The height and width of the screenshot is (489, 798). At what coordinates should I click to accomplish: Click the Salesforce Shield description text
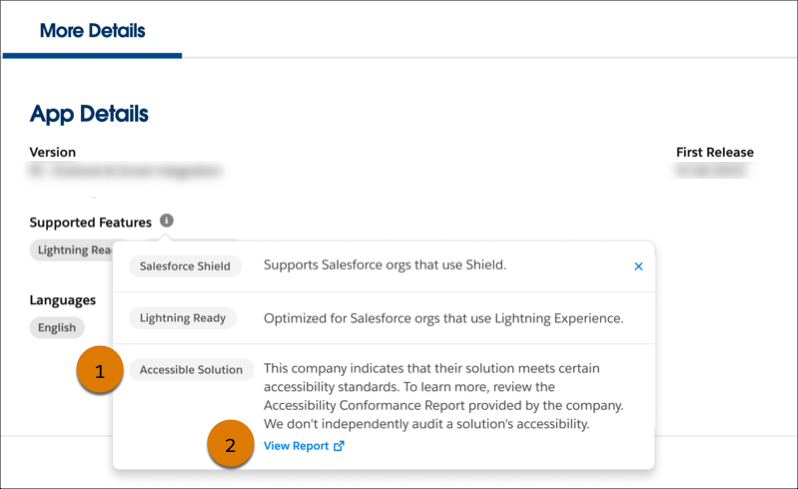click(x=385, y=266)
